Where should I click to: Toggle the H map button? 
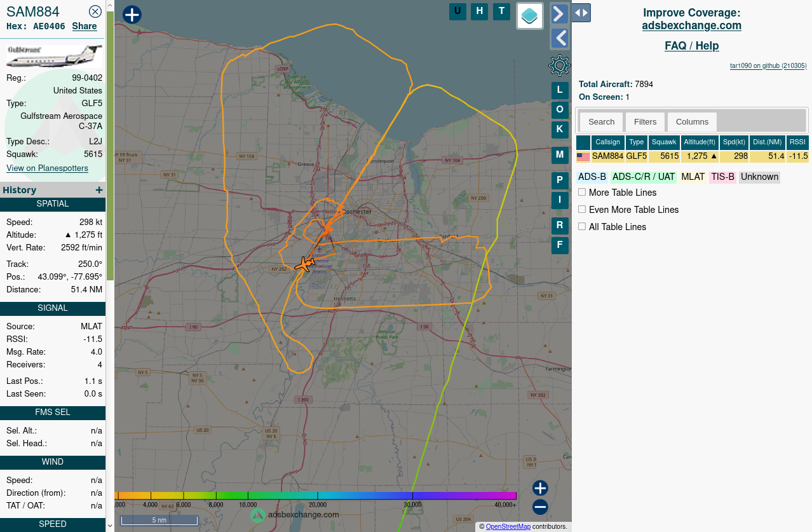point(480,11)
